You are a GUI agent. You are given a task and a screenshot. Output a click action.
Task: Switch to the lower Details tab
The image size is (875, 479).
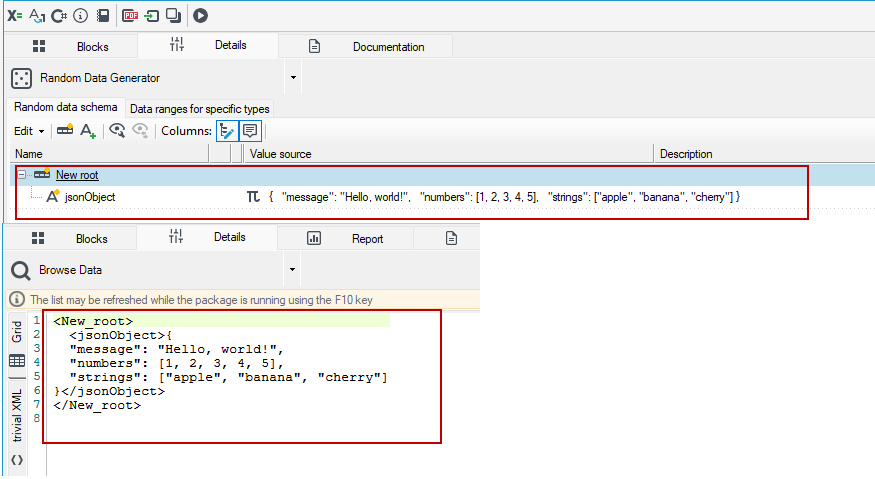tap(207, 237)
